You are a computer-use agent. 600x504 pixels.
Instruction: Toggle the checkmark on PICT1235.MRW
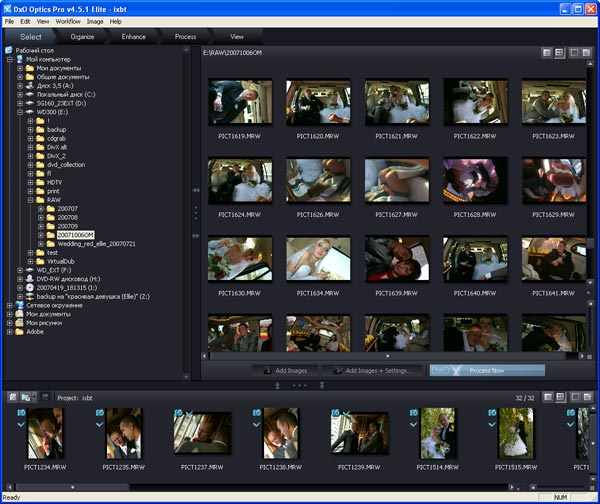click(x=100, y=424)
